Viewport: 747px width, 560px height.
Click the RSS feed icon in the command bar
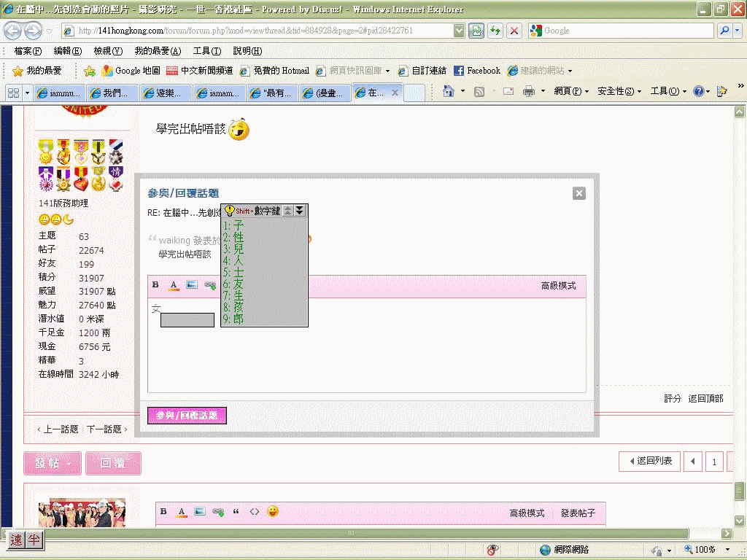click(479, 92)
